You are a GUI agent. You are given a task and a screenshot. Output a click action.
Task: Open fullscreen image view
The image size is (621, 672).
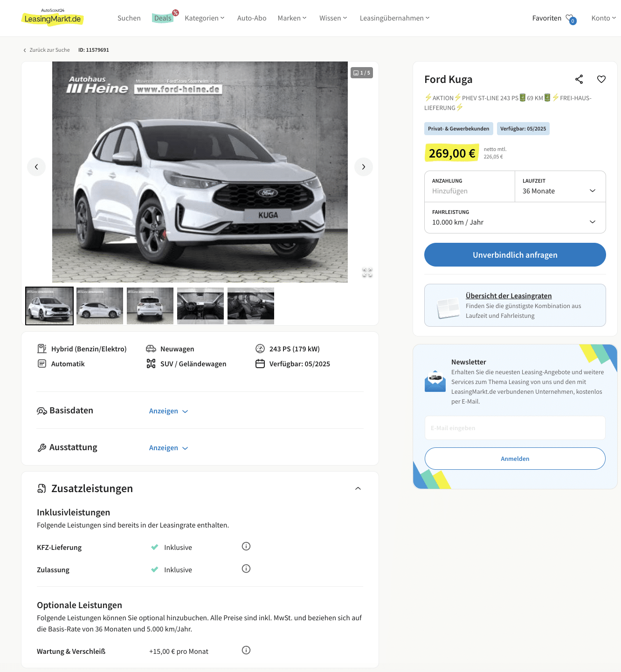click(367, 272)
